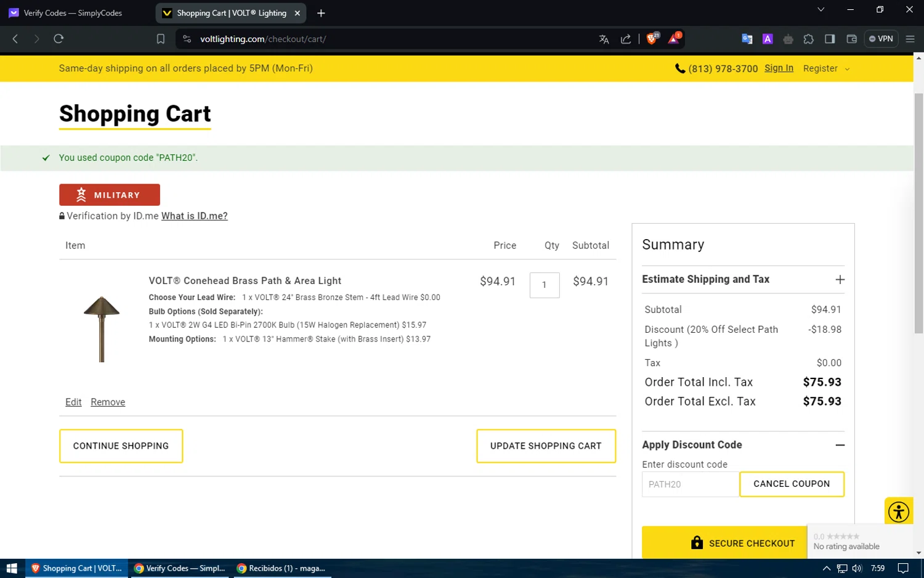Open purple A extension icon
The height and width of the screenshot is (578, 924).
tap(768, 39)
